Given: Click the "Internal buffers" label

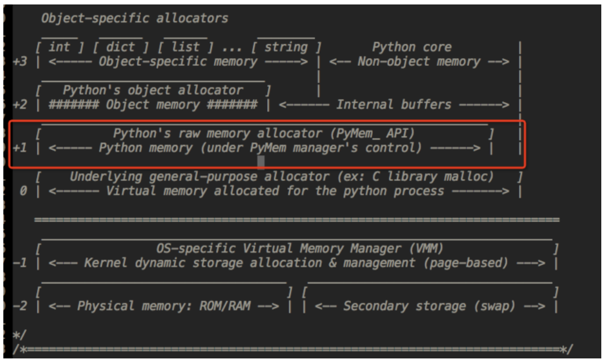Looking at the screenshot, I should tap(393, 104).
